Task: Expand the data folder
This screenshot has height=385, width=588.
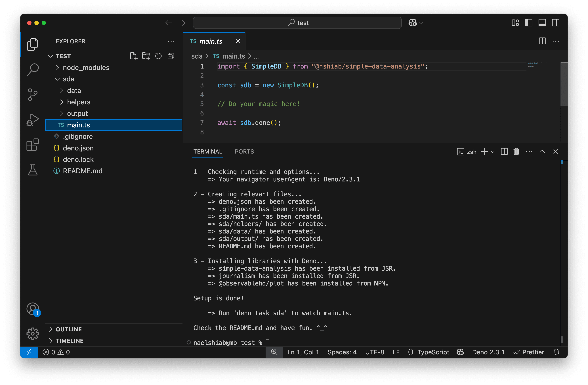Action: pos(114,91)
